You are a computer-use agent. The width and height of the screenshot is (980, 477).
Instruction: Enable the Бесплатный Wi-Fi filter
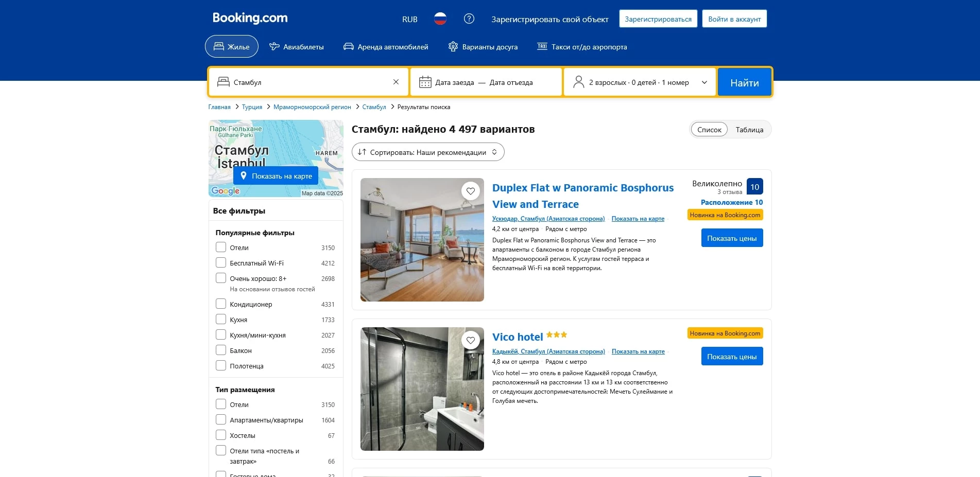(221, 262)
